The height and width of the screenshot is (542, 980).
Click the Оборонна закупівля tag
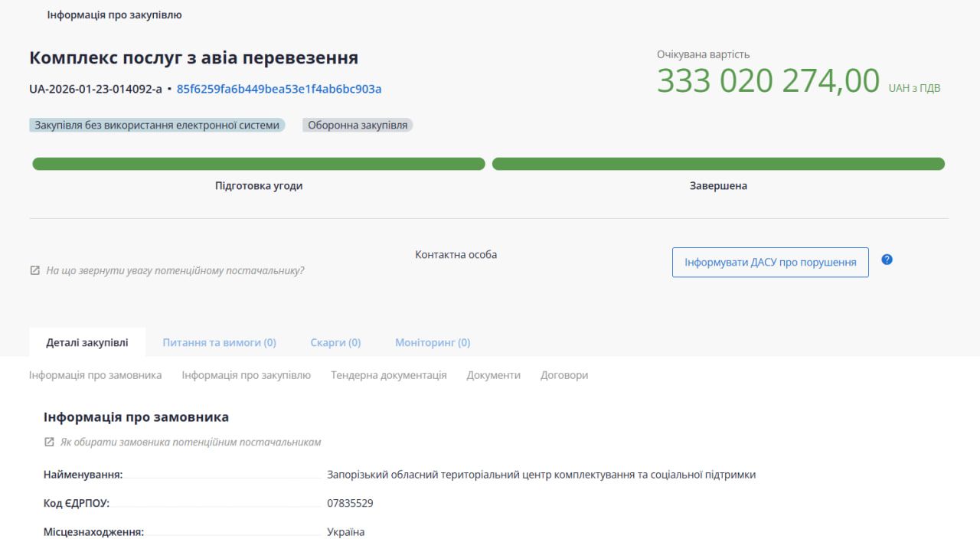[357, 124]
